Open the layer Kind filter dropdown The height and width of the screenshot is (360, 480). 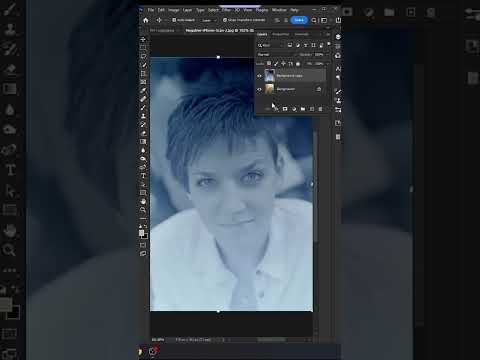271,45
